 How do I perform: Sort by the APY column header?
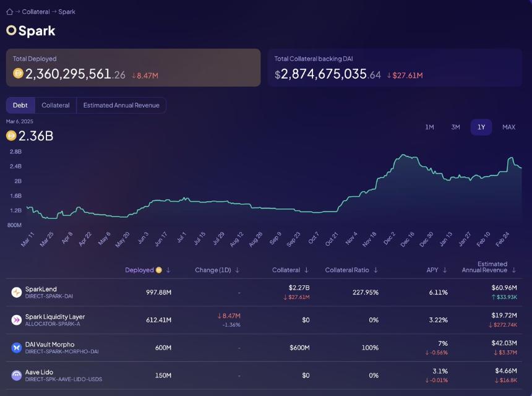click(x=432, y=270)
